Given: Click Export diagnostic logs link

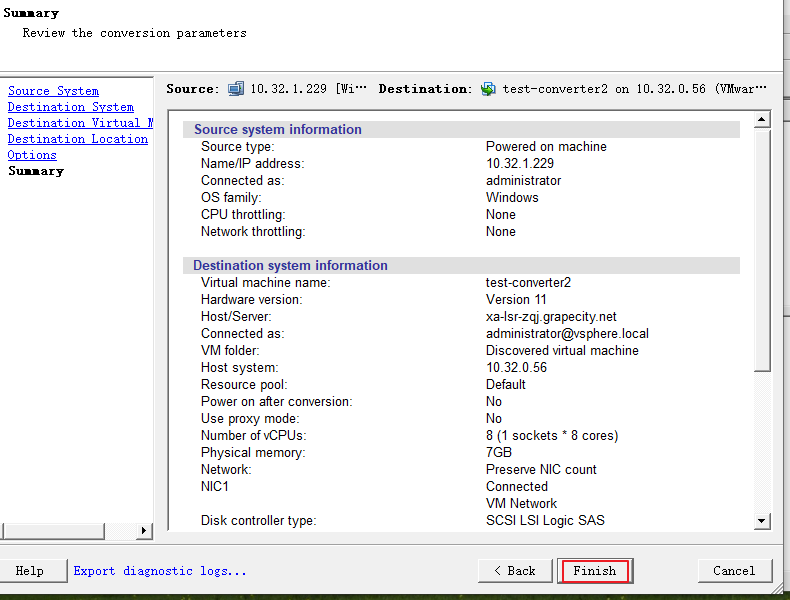Looking at the screenshot, I should click(x=160, y=571).
